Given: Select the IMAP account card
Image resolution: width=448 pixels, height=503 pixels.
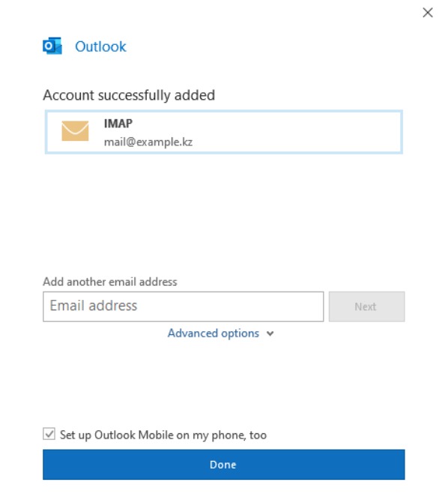Looking at the screenshot, I should click(x=224, y=132).
